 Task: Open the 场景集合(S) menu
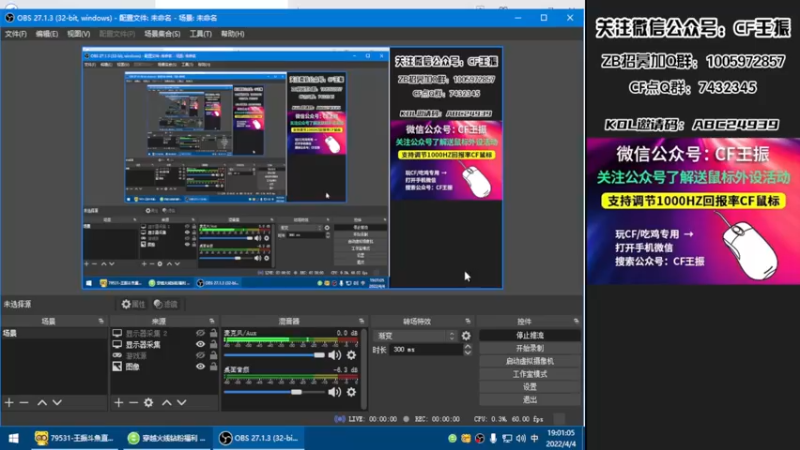point(162,34)
